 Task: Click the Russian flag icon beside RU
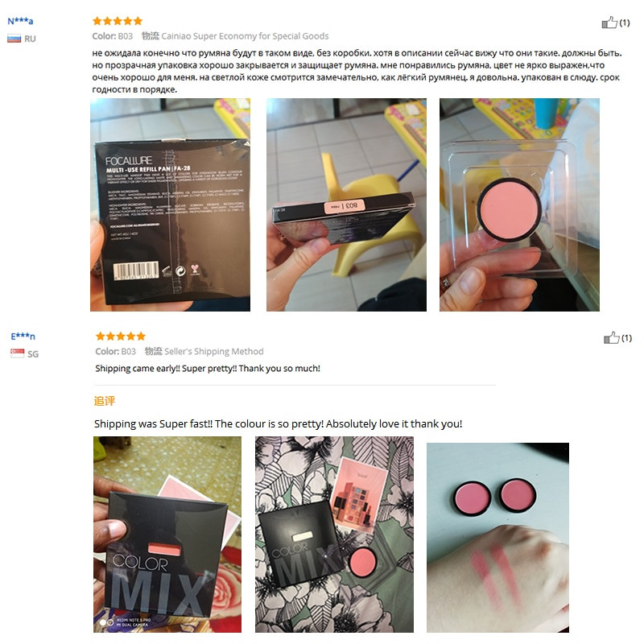coord(14,39)
